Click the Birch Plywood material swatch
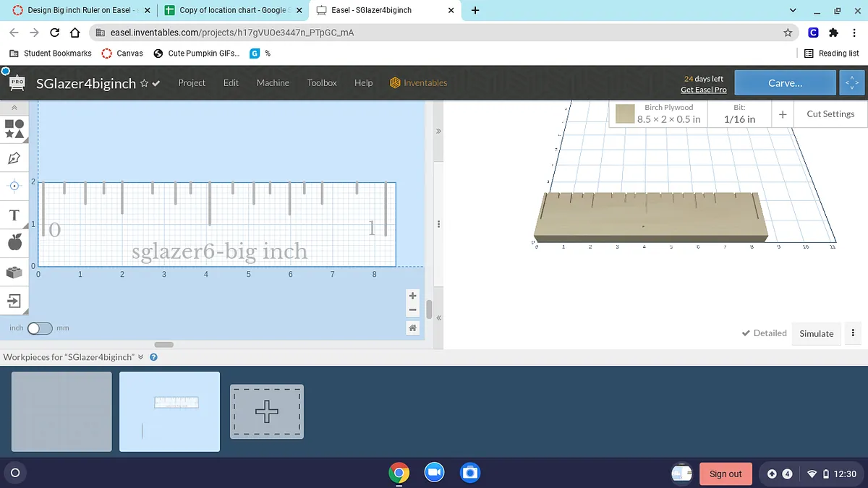Screen dimensions: 868x488 coord(625,114)
